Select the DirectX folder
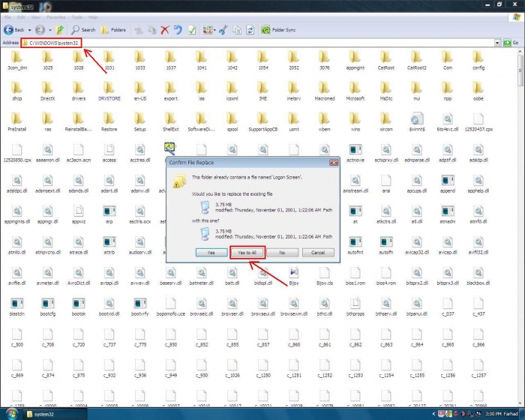 pos(47,91)
